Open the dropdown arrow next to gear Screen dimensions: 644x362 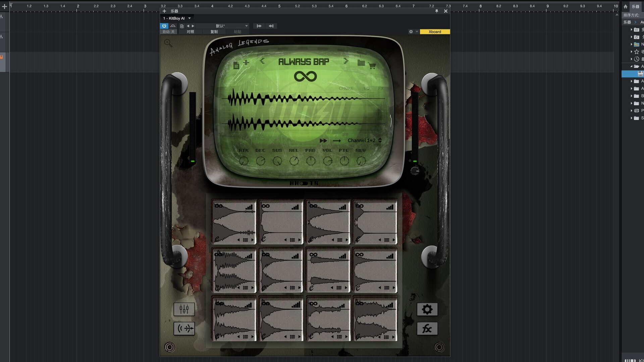[x=417, y=32]
